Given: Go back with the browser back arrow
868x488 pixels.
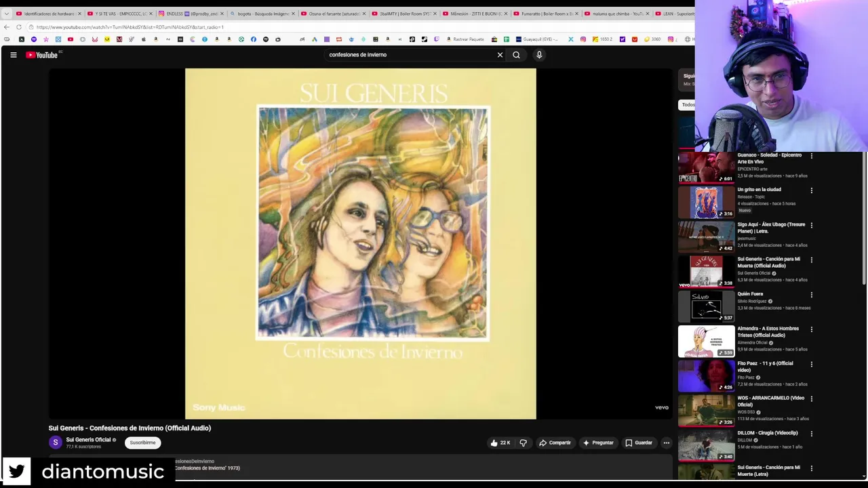Looking at the screenshot, I should (x=7, y=27).
